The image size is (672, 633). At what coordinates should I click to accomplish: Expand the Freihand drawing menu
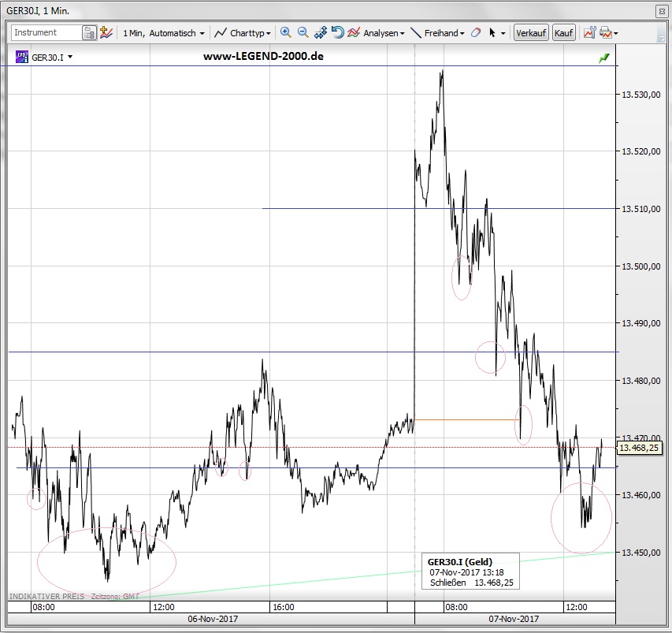pyautogui.click(x=437, y=33)
